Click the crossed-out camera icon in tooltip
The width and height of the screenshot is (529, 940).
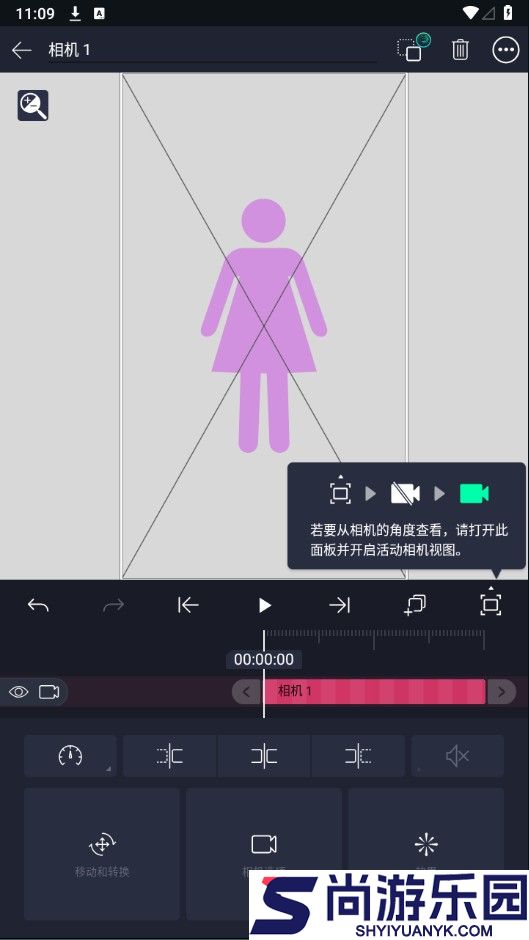pos(405,493)
